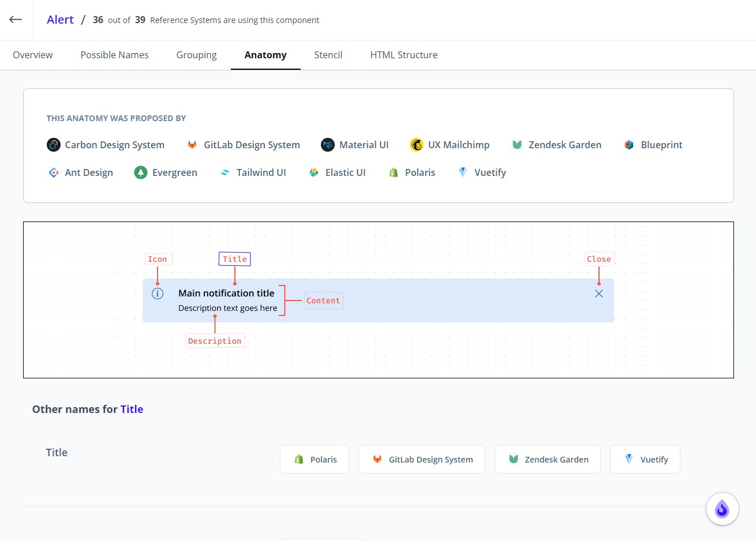Viewport: 756px width, 541px height.
Task: Click the Polaris button under Title
Action: [315, 459]
